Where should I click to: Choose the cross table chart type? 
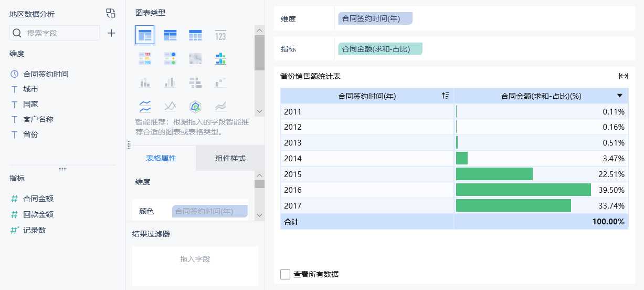coord(170,35)
